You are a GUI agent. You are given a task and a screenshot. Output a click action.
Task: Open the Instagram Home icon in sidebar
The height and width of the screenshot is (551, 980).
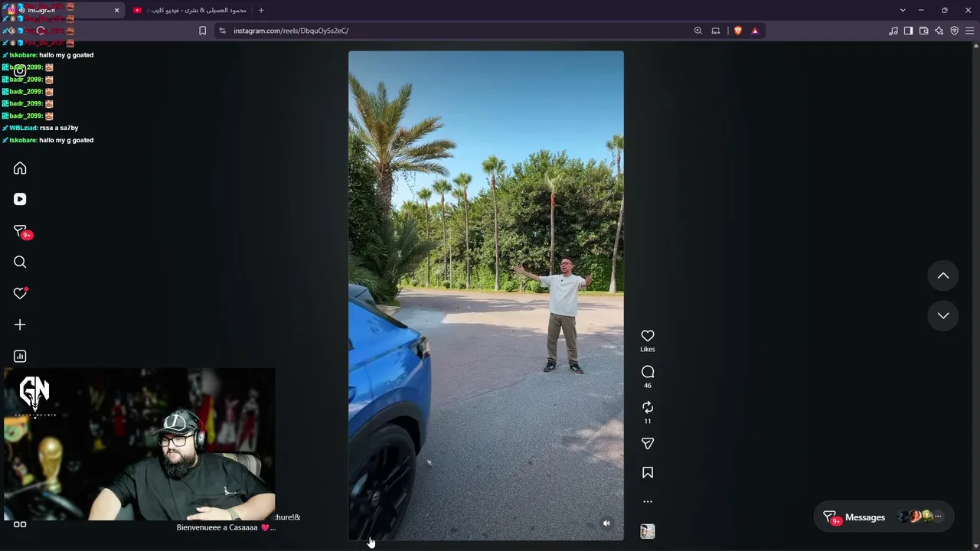click(20, 168)
